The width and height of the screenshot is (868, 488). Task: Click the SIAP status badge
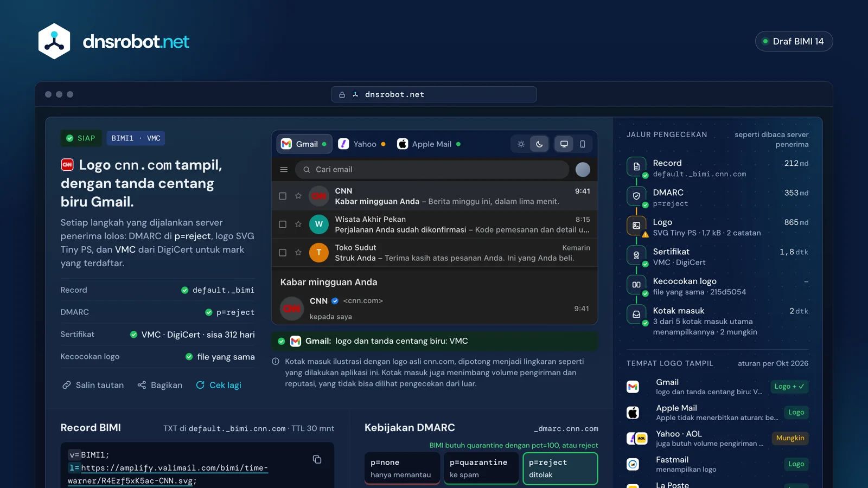pyautogui.click(x=81, y=138)
